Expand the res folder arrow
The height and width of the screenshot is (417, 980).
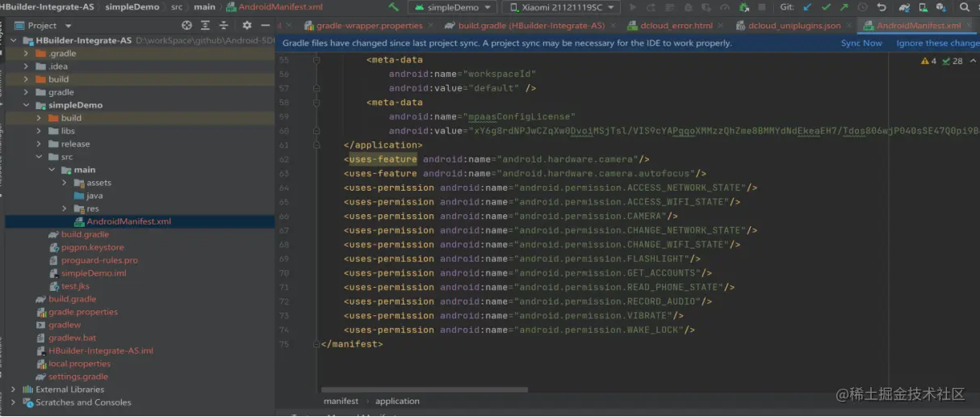point(65,208)
